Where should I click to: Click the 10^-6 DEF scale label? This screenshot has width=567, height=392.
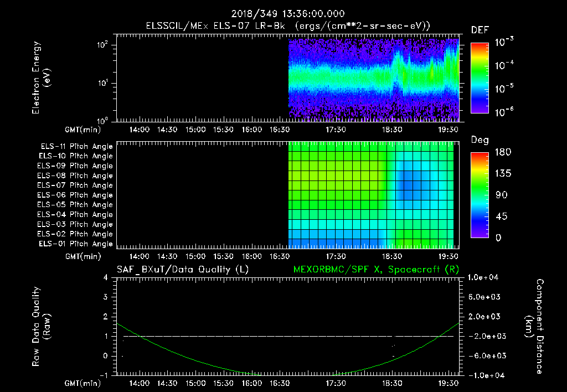[504, 112]
